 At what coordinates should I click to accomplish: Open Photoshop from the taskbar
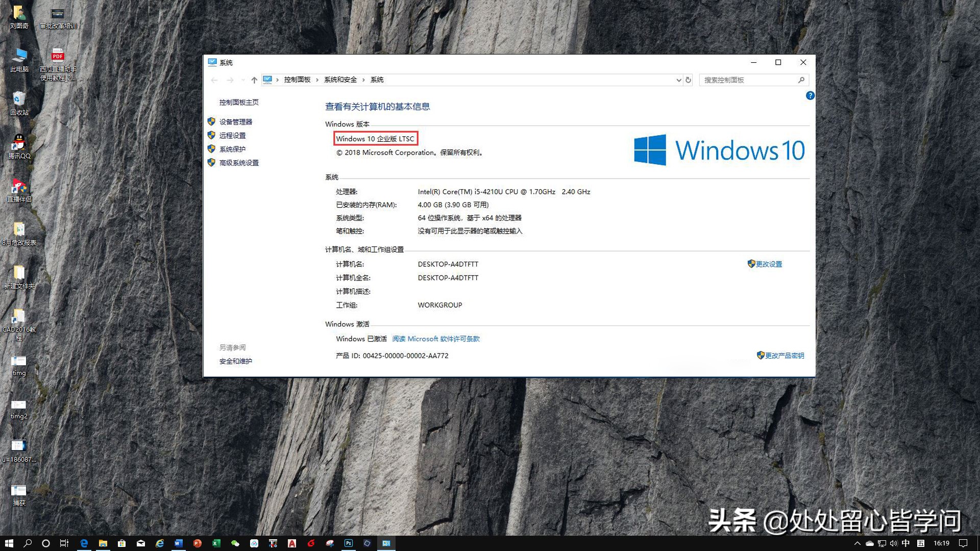pos(348,543)
